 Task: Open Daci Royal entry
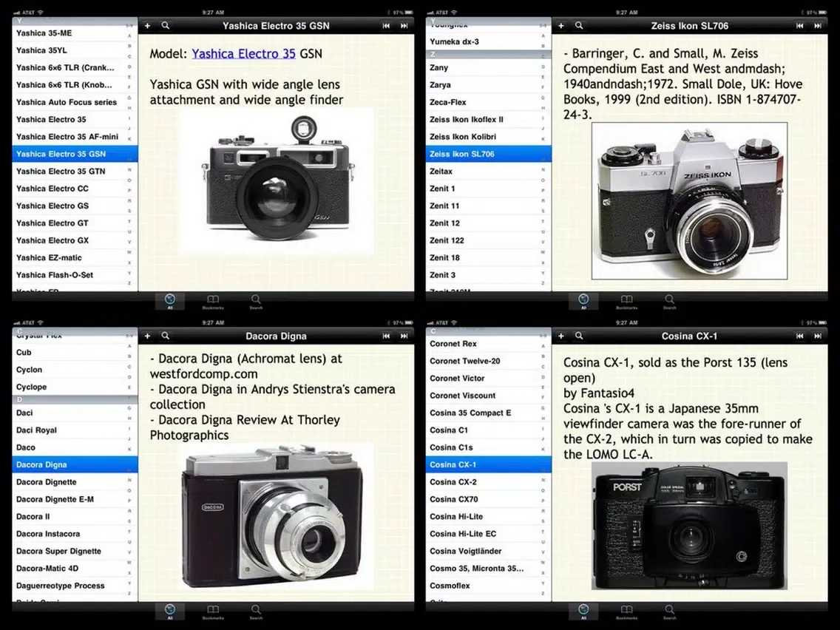[75, 430]
